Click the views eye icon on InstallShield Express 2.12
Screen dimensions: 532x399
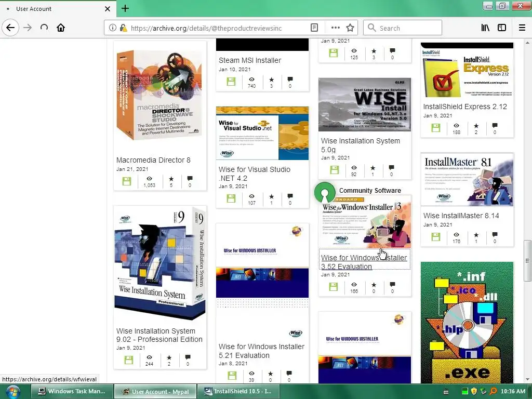[456, 126]
